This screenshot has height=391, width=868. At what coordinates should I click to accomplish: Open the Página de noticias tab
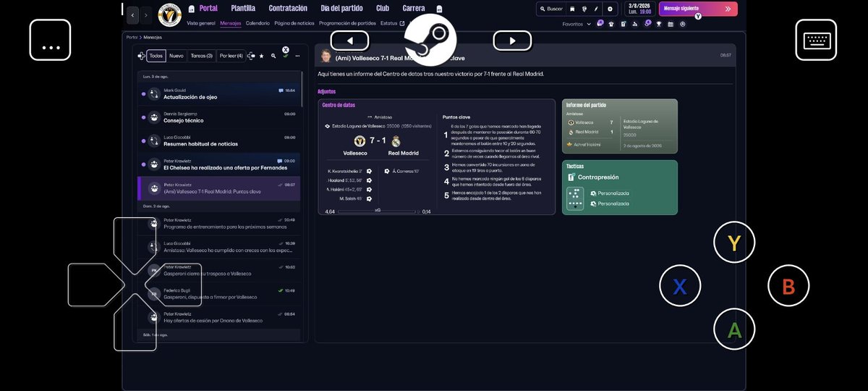(x=293, y=23)
